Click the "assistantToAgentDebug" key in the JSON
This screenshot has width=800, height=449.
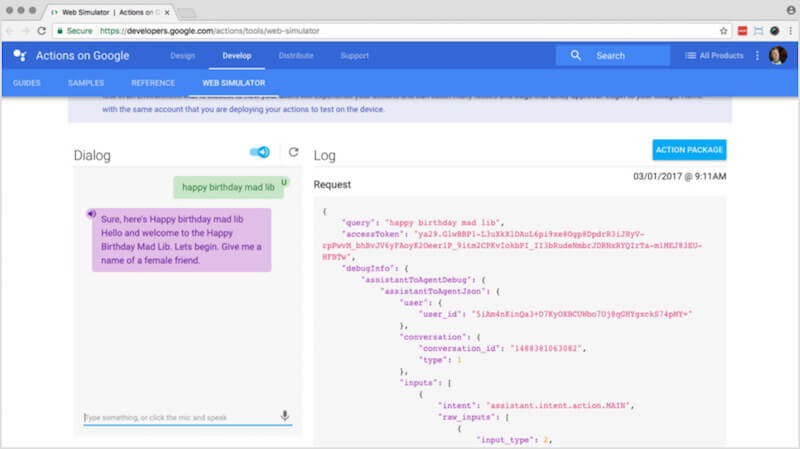point(418,280)
